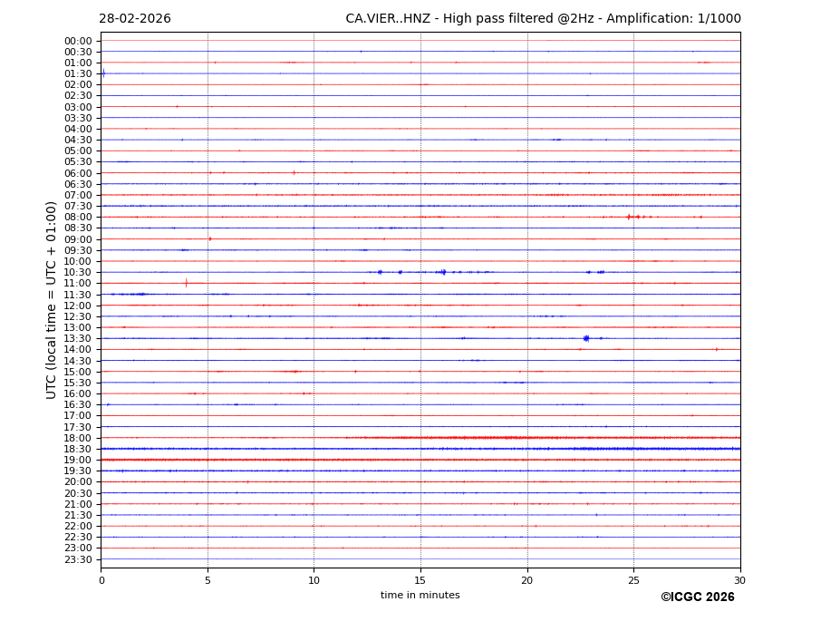This screenshot has width=840, height=631.
Task: Click the 30 tick on minutes axis
Action: [739, 580]
